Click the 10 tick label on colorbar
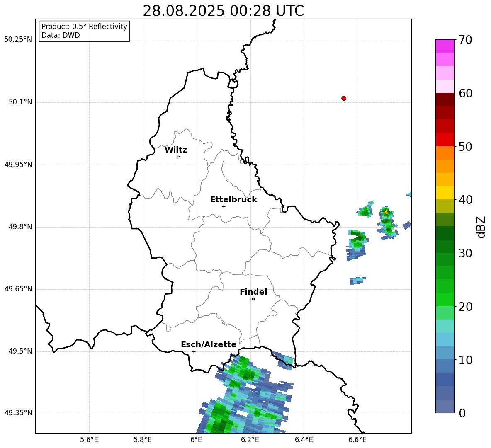The image size is (491, 448). coord(465,360)
